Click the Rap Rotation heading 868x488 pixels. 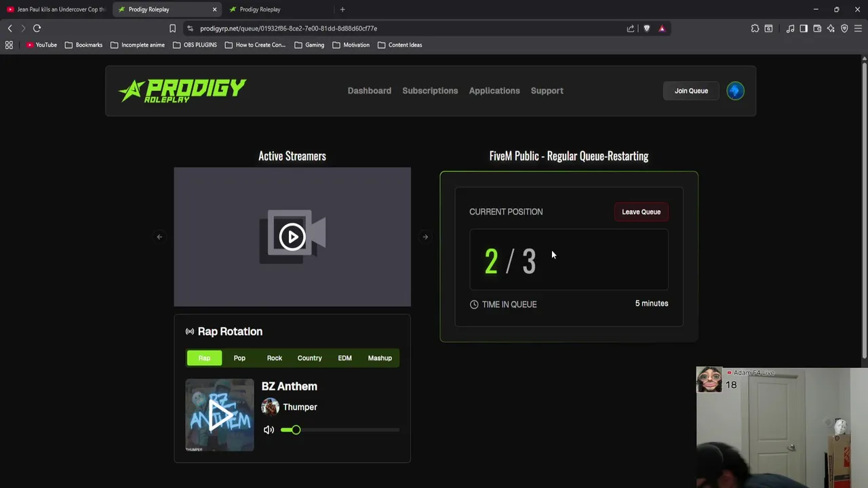pos(230,331)
